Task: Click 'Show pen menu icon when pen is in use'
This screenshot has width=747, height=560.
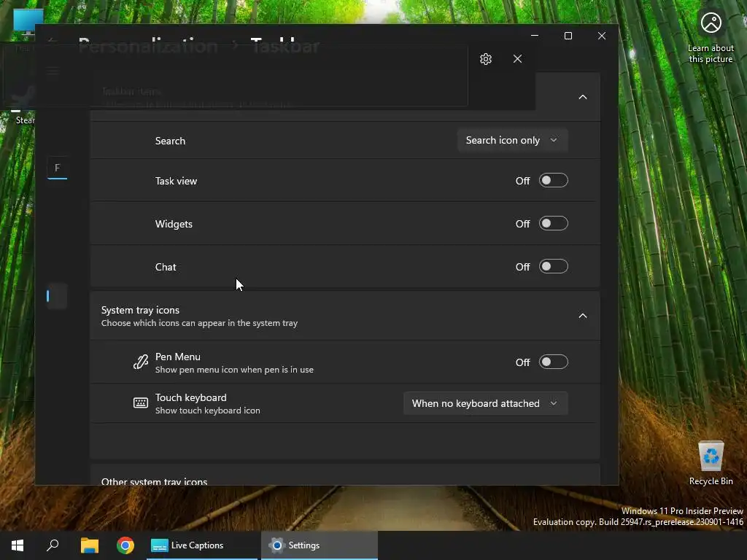Action: (x=234, y=370)
